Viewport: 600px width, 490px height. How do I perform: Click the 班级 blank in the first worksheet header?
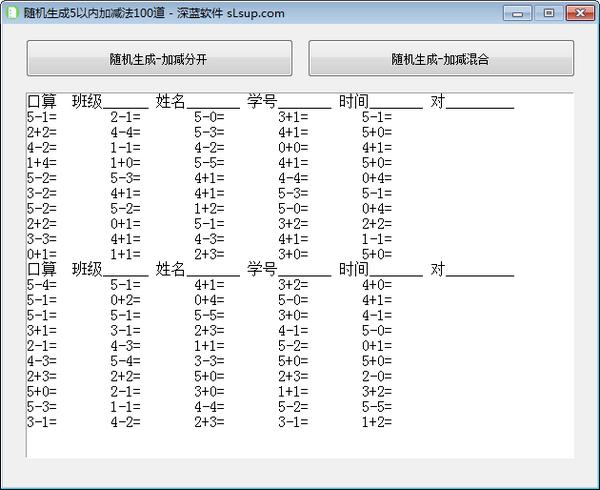click(125, 102)
